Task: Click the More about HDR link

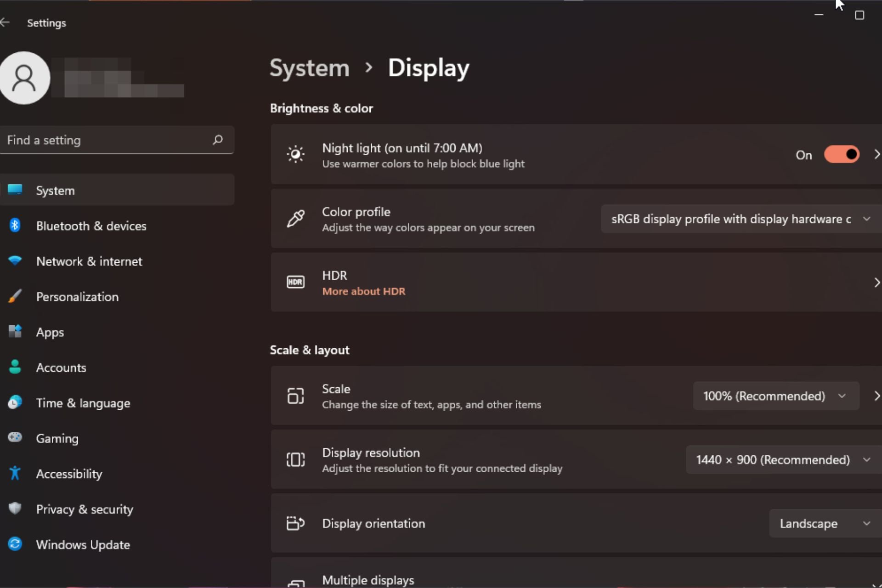Action: [x=363, y=291]
